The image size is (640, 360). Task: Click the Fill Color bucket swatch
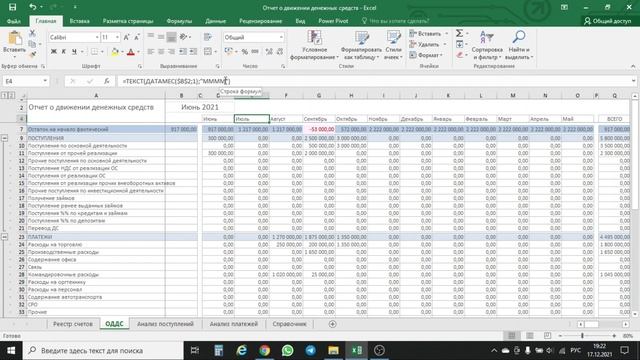[x=115, y=51]
